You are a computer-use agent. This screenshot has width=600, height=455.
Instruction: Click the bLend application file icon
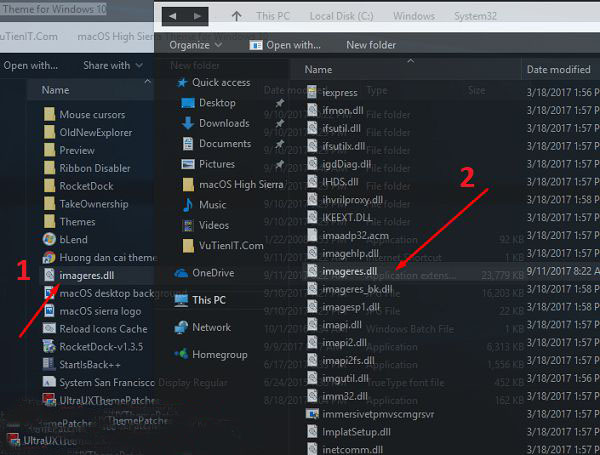(x=49, y=239)
